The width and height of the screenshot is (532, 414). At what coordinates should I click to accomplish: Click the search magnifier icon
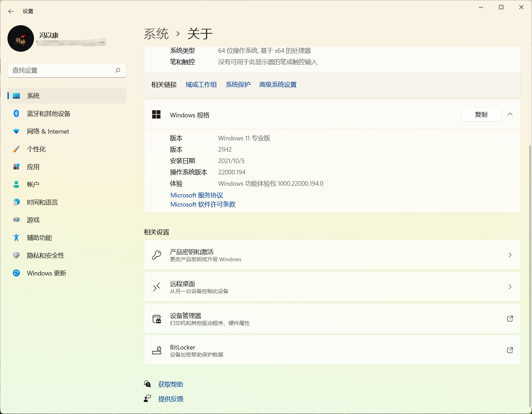point(118,70)
